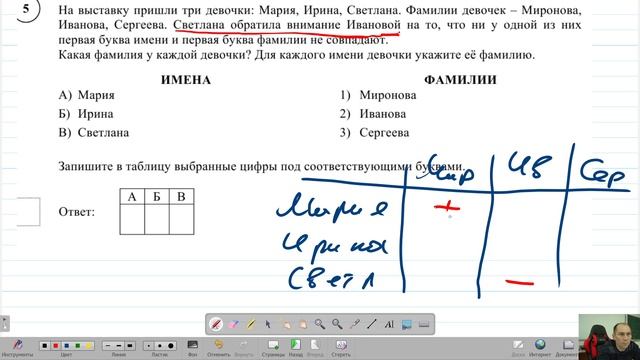The image size is (640, 360).
Task: Select the Text (AI) tool
Action: (389, 324)
